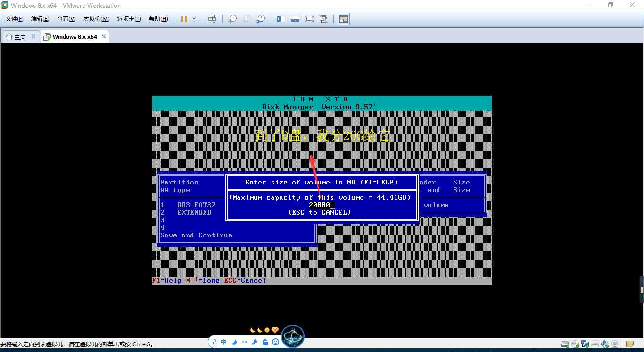
Task: Open the 文件(F) menu
Action: point(15,19)
